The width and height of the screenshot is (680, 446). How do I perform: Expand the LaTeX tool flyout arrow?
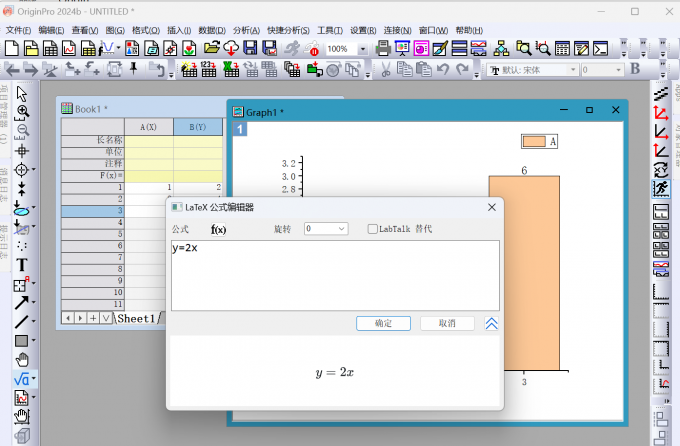click(34, 379)
